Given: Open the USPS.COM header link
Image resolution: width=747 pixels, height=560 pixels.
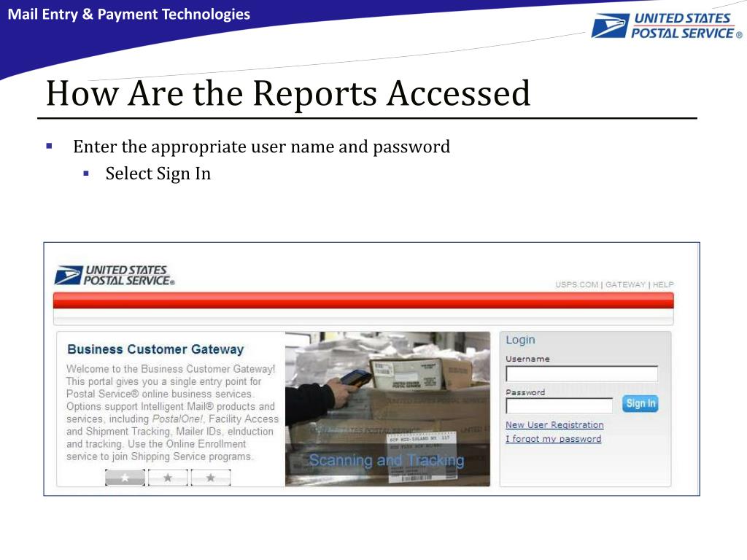Looking at the screenshot, I should (576, 285).
